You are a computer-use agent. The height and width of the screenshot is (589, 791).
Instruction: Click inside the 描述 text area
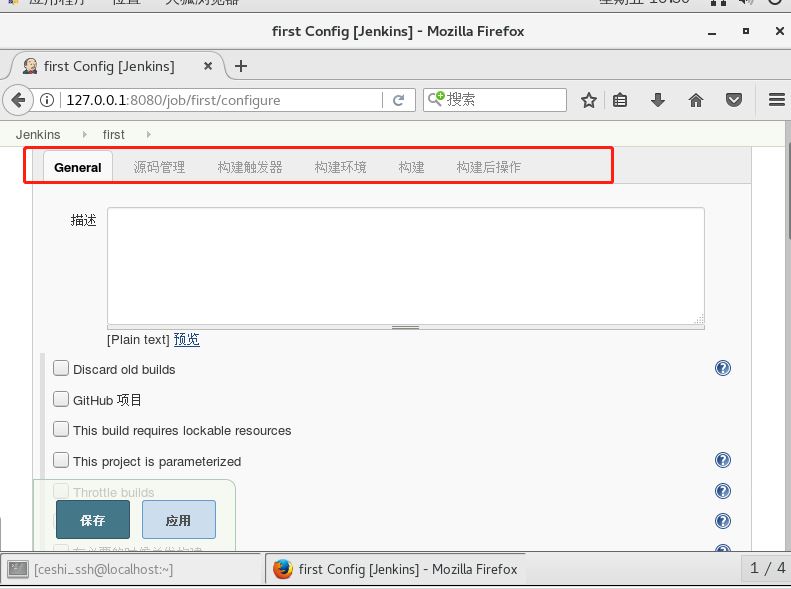point(405,265)
